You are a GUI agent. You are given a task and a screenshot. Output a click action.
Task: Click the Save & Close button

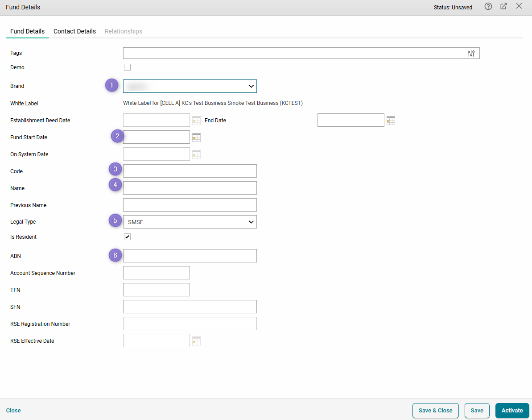[435, 411]
